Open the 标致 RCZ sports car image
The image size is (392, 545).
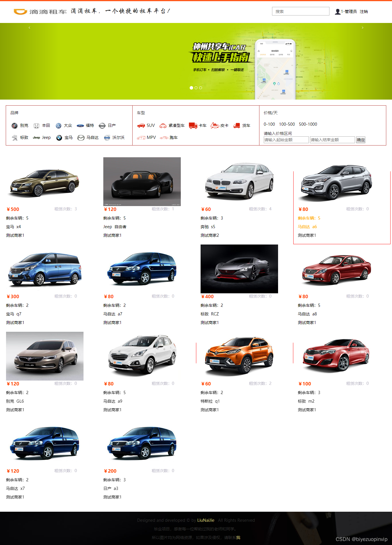click(239, 269)
